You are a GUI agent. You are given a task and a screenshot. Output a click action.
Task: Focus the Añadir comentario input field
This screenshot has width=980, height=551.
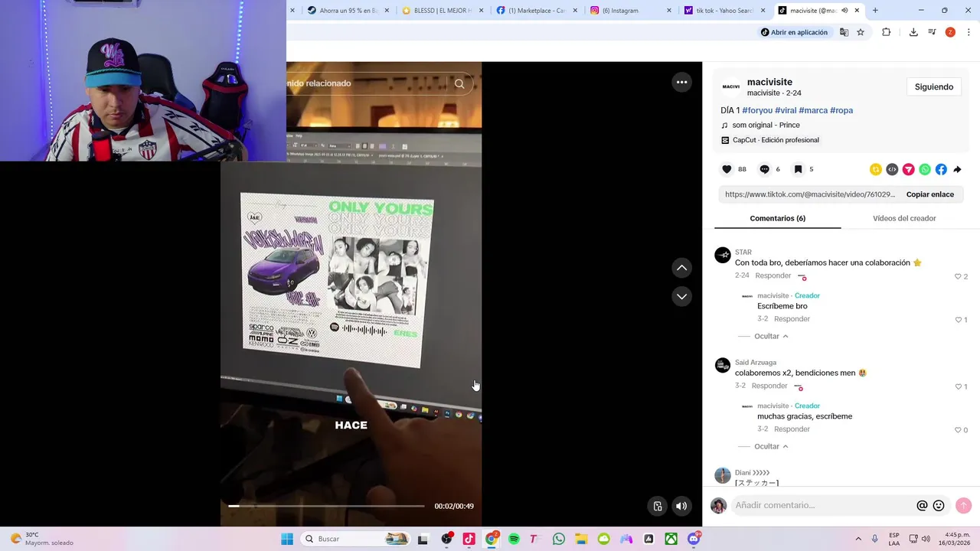(x=824, y=505)
